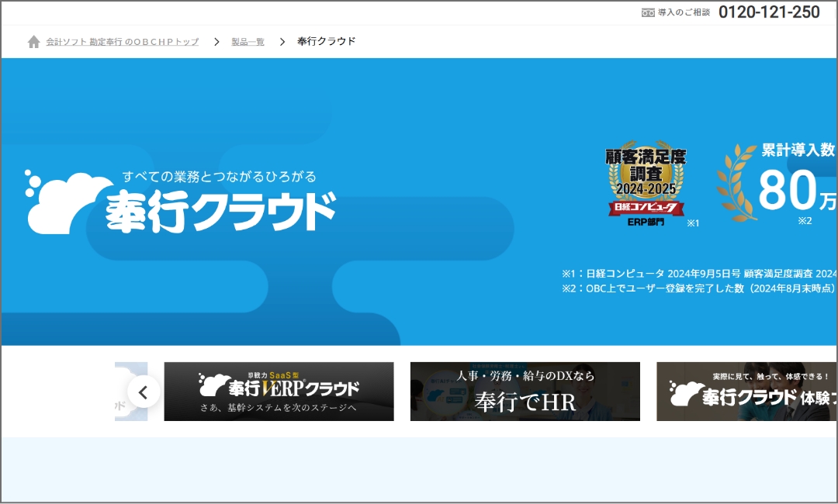Open the 会計ソフト 勘定奉行のOBCHPトップ breadcrumb link
The image size is (838, 504).
pos(122,42)
